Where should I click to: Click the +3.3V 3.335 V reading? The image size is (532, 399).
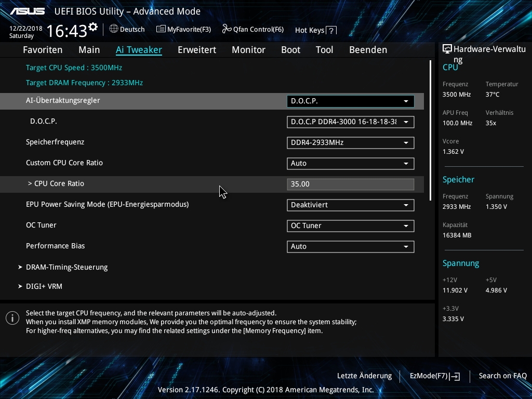pyautogui.click(x=453, y=319)
